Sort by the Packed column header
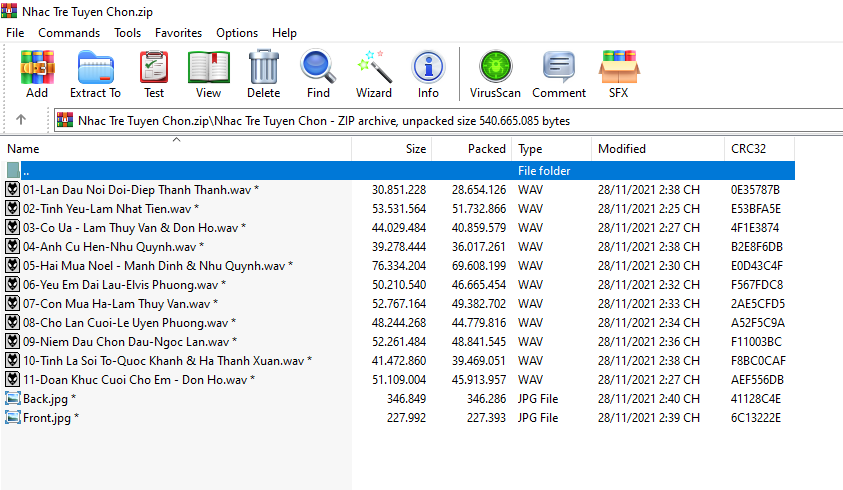The width and height of the screenshot is (843, 490). 471,149
